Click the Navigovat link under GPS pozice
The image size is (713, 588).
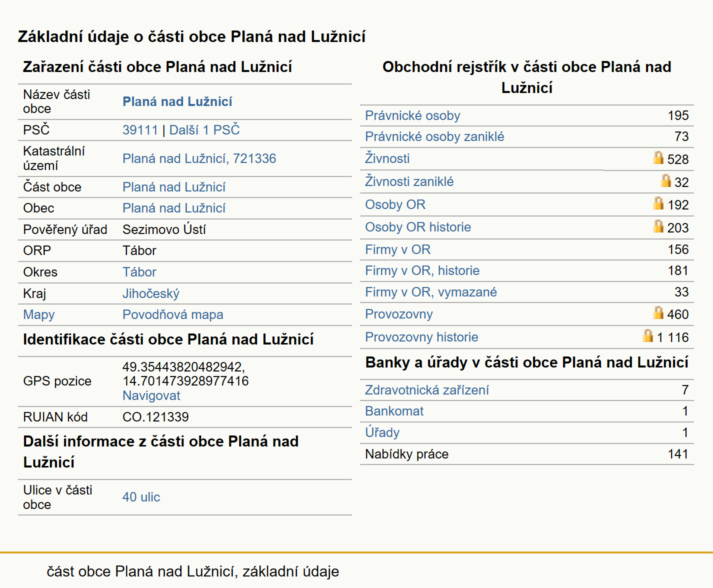151,395
